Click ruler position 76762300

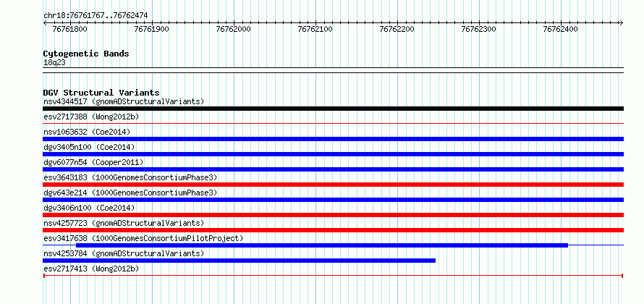[x=479, y=29]
